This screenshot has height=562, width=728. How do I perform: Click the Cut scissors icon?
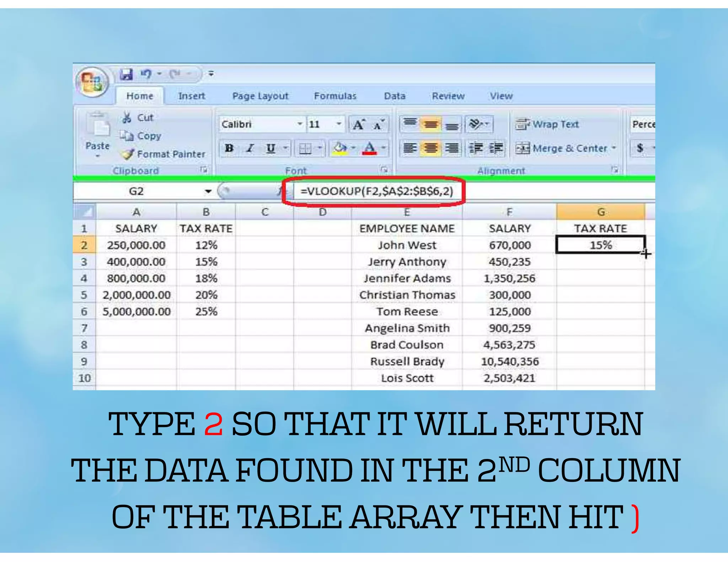[127, 118]
